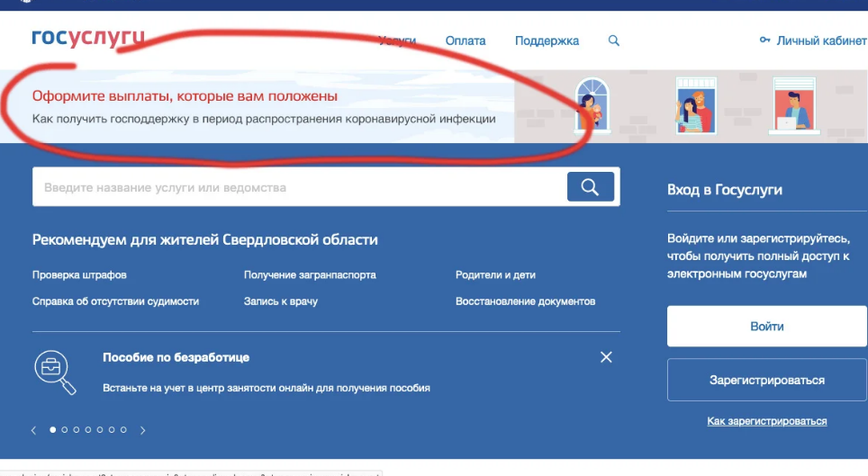
Task: Click the Войдите или зарегистрируйтесь description text
Action: pyautogui.click(x=758, y=256)
